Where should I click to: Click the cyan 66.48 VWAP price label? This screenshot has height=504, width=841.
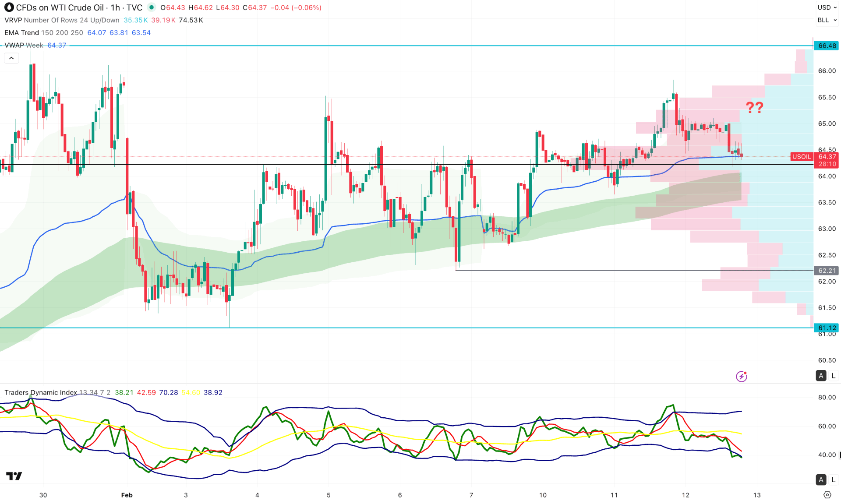[826, 46]
